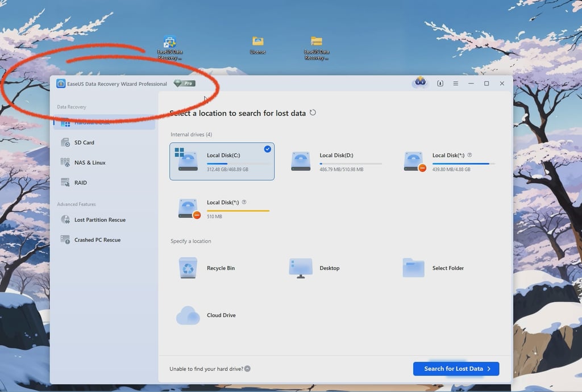Click the help icon beside the 510 MB Local Disk(*:)
Image resolution: width=582 pixels, height=392 pixels.
(x=244, y=202)
